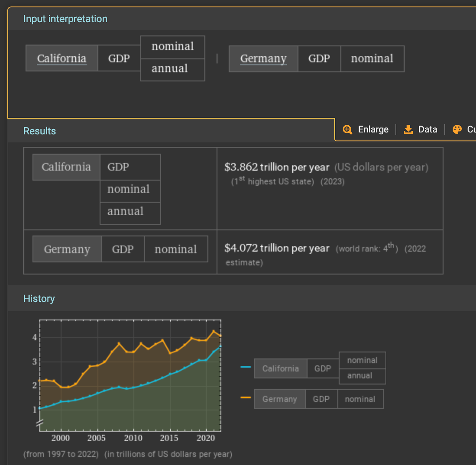Click the 'from 1997 to 2022' caption
The height and width of the screenshot is (465, 476).
[61, 454]
